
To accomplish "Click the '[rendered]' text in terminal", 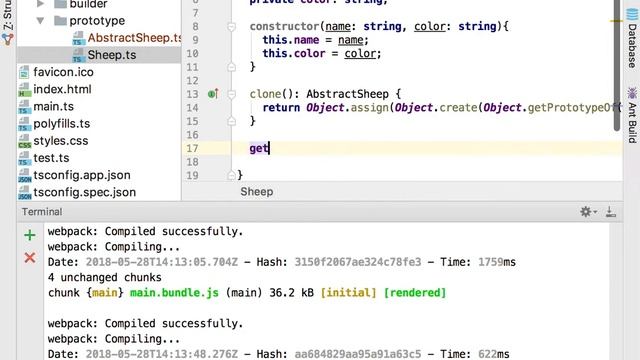I will [x=415, y=293].
